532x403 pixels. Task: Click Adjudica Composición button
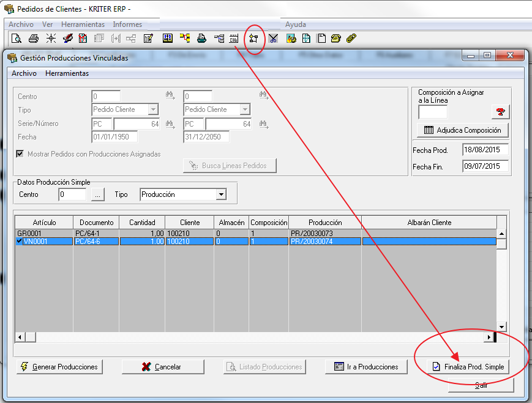(x=463, y=130)
